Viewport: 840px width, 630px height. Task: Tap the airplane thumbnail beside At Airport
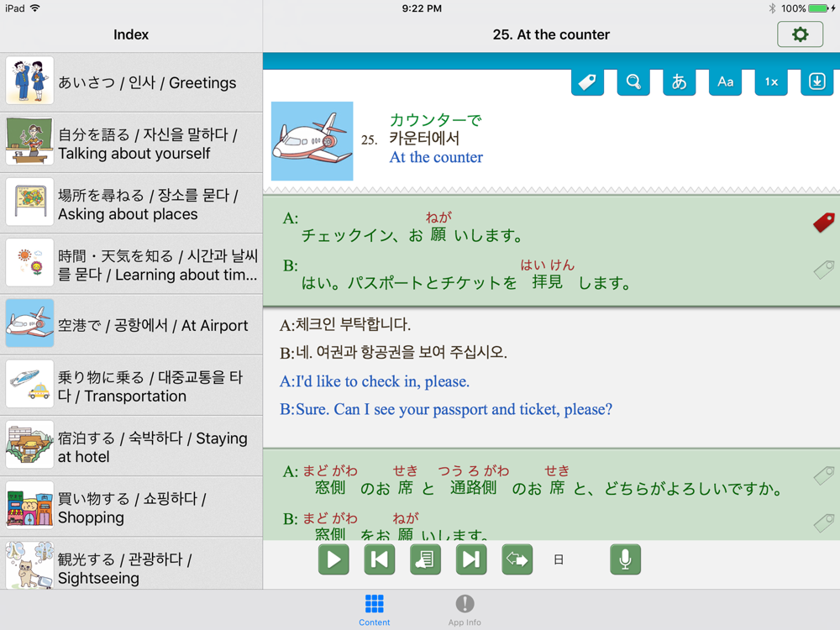(x=29, y=323)
